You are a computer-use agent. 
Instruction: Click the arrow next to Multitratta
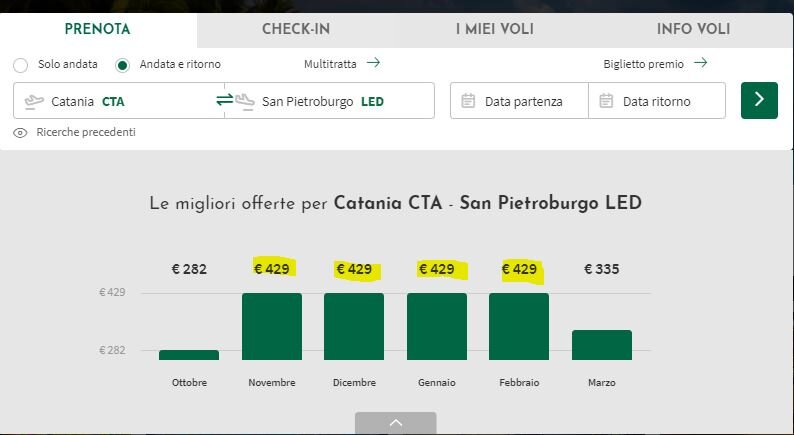click(x=373, y=63)
